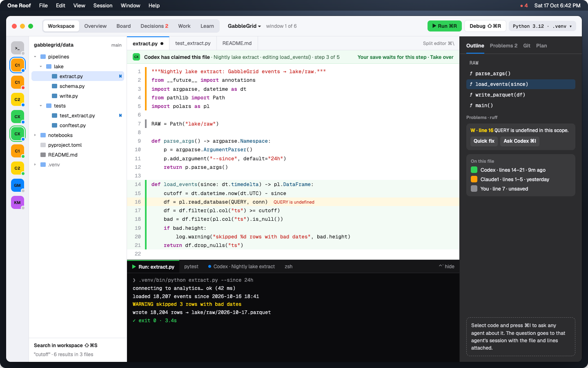Click the Debug button
The width and height of the screenshot is (588, 368).
[485, 26]
